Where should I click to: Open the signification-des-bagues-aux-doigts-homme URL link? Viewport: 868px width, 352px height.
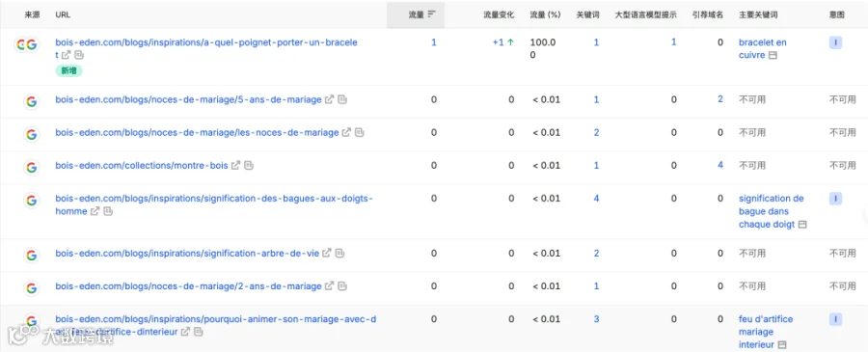coord(214,204)
